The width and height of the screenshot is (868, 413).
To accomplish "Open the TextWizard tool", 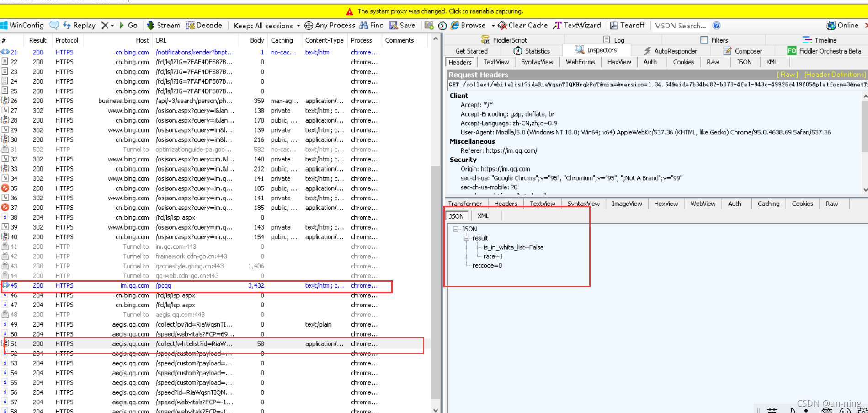I will pyautogui.click(x=577, y=26).
